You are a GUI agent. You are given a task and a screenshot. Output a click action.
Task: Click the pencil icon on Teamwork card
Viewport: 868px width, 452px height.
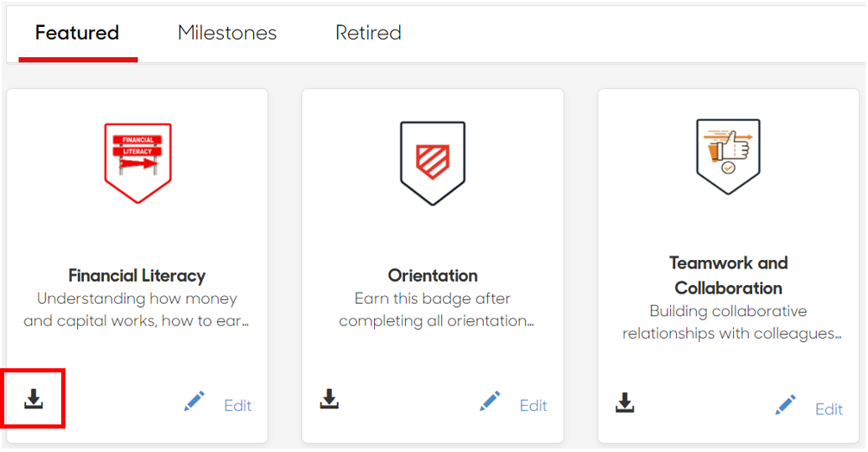786,405
